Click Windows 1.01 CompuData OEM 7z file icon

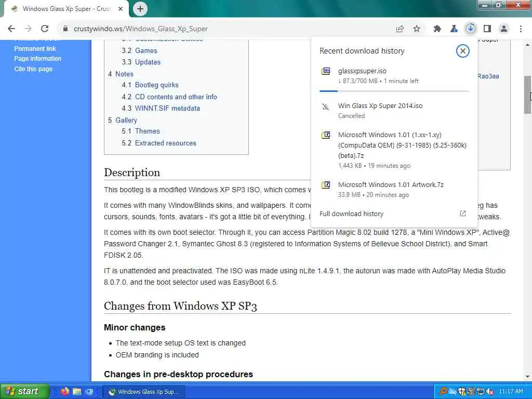pos(326,135)
